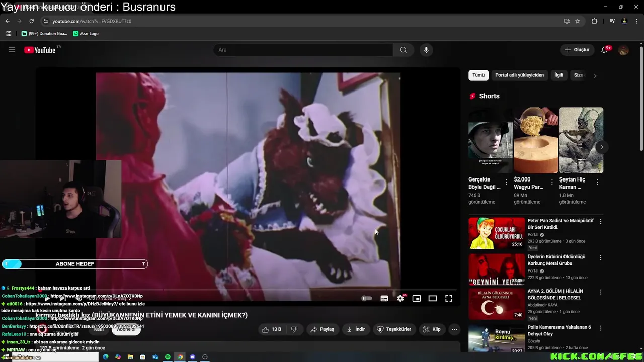This screenshot has width=644, height=362.
Task: Open AYNA belgeseli video thumbnail
Action: (497, 303)
